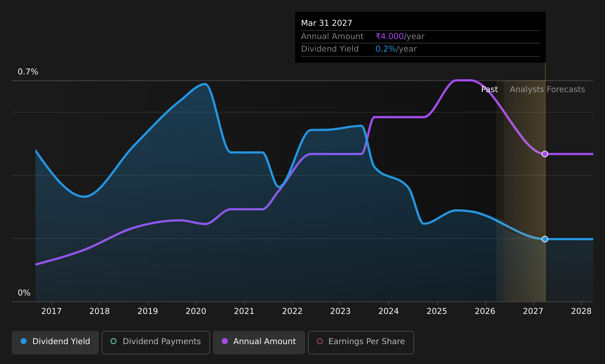Toggle the Annual Amount legend series
The height and width of the screenshot is (364, 605).
(x=259, y=342)
